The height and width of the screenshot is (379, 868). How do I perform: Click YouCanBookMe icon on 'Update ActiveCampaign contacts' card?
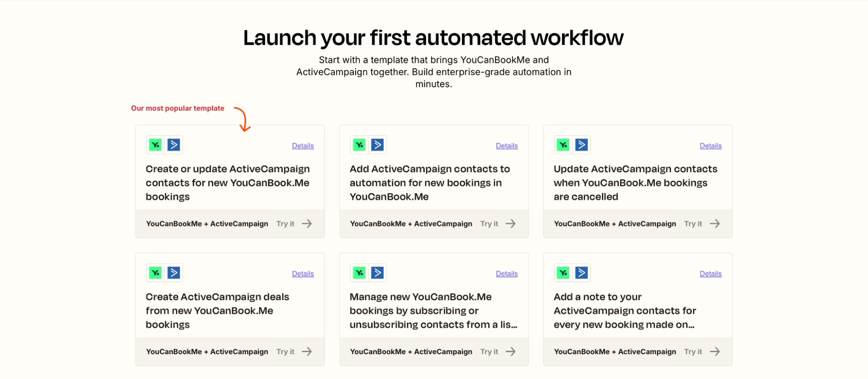click(563, 145)
